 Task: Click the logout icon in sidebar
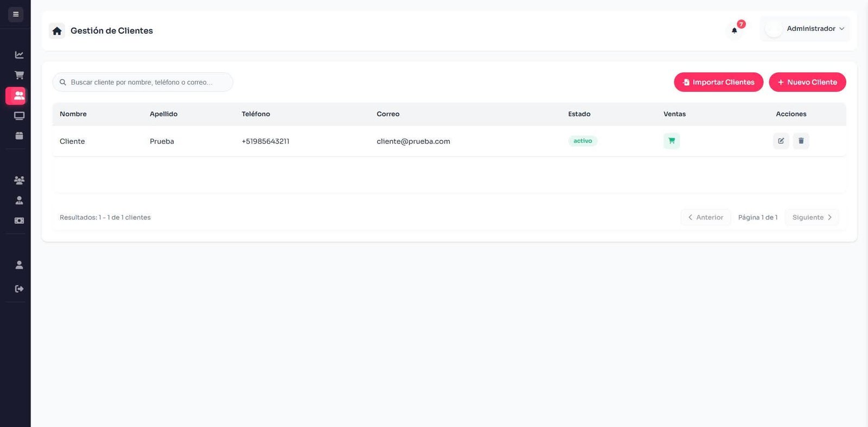(19, 289)
